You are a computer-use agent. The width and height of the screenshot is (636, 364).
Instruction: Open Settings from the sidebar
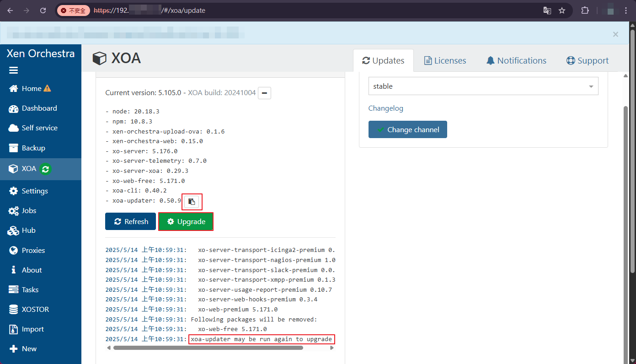(x=29, y=191)
